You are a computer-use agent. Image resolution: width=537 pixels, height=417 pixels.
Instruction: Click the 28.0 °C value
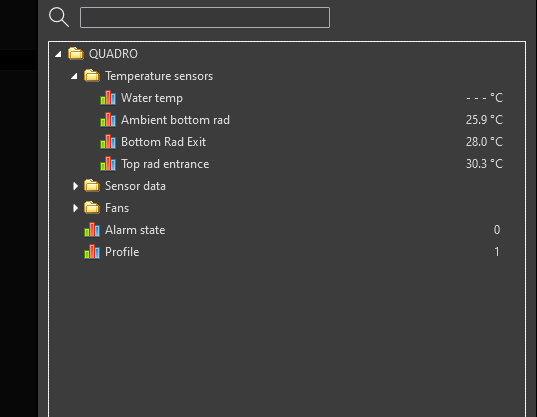click(x=484, y=142)
